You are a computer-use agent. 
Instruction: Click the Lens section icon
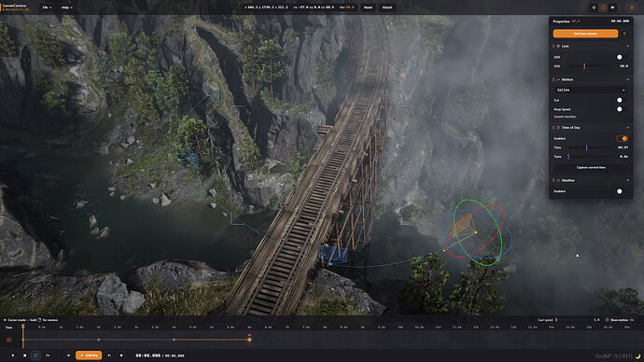(x=558, y=47)
